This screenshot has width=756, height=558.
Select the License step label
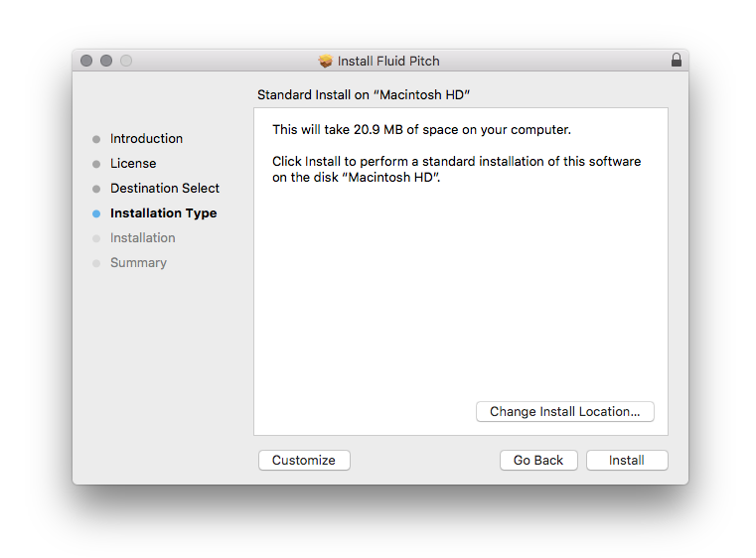[133, 164]
